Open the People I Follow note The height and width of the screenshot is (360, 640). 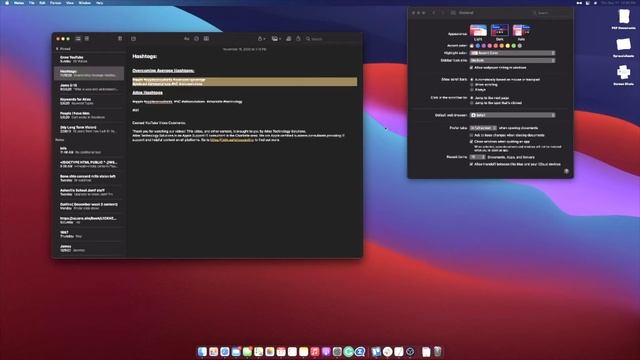(89, 115)
